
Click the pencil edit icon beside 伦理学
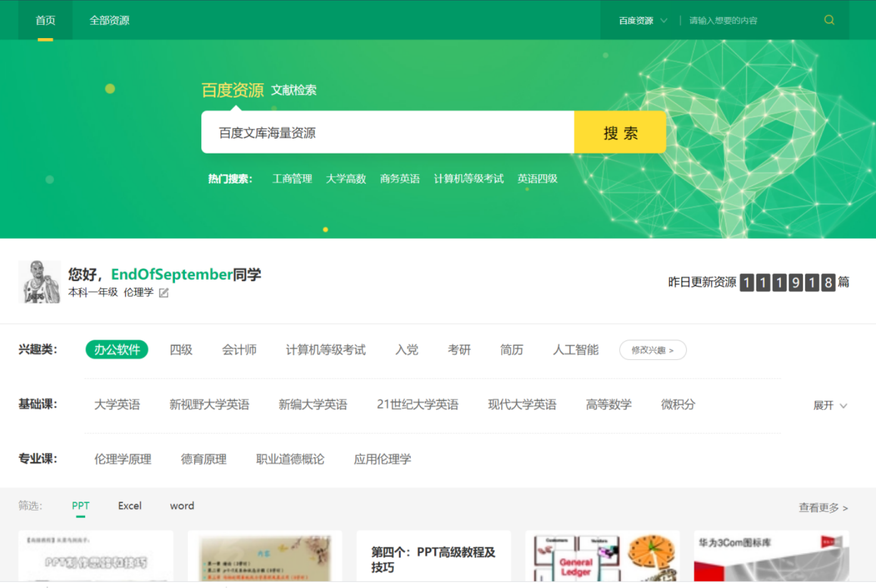tap(162, 293)
